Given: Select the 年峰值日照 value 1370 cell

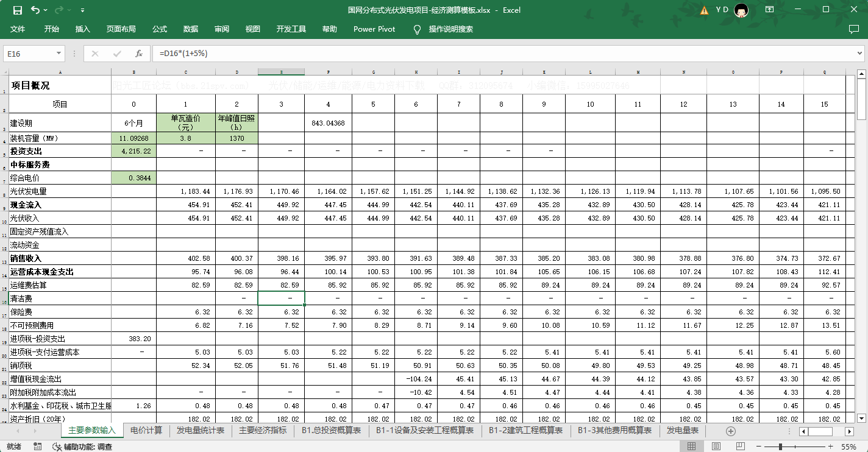Looking at the screenshot, I should point(237,138).
